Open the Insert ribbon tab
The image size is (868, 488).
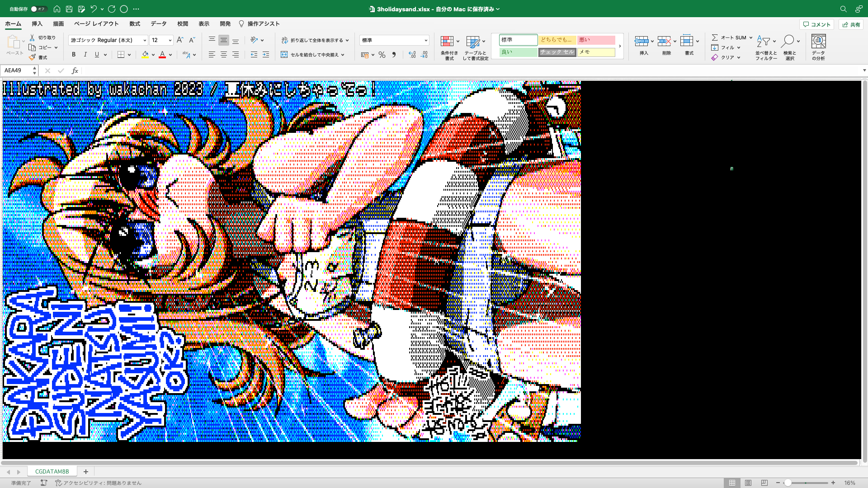pyautogui.click(x=37, y=24)
